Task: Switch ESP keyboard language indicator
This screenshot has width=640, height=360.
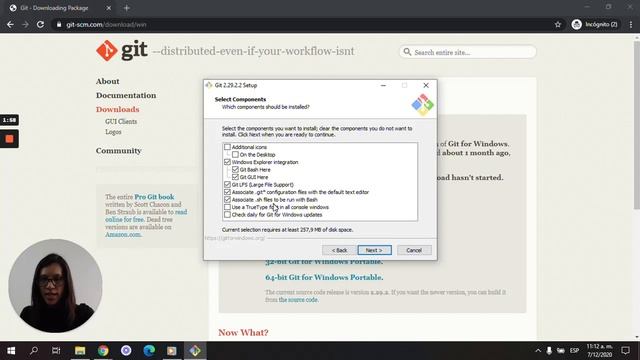Action: [574, 351]
